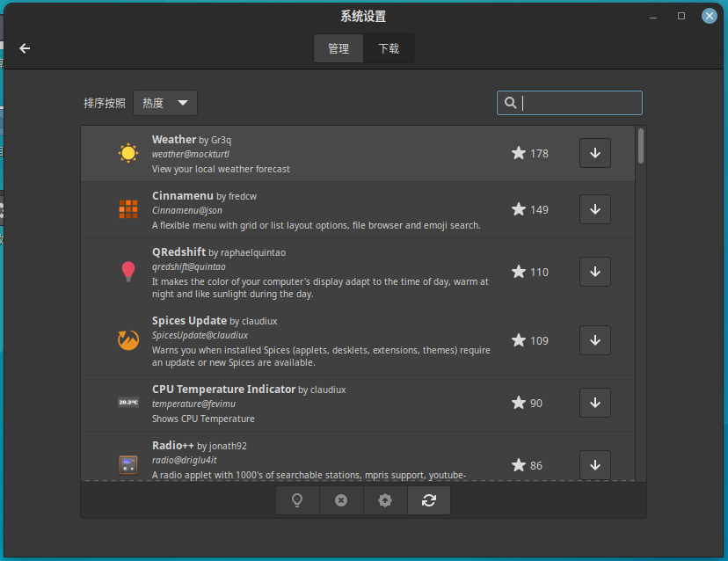
Task: Maximize the 系统设置 window
Action: [x=681, y=16]
